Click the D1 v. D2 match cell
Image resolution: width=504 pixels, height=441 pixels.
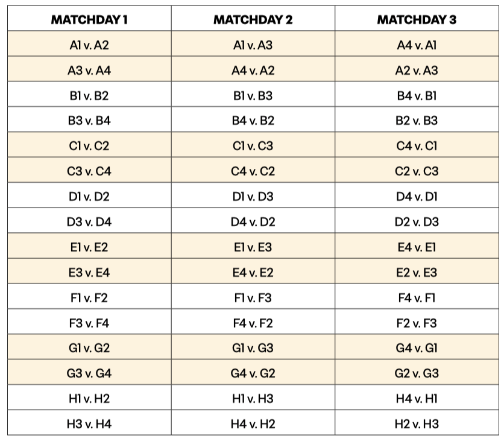(x=89, y=197)
